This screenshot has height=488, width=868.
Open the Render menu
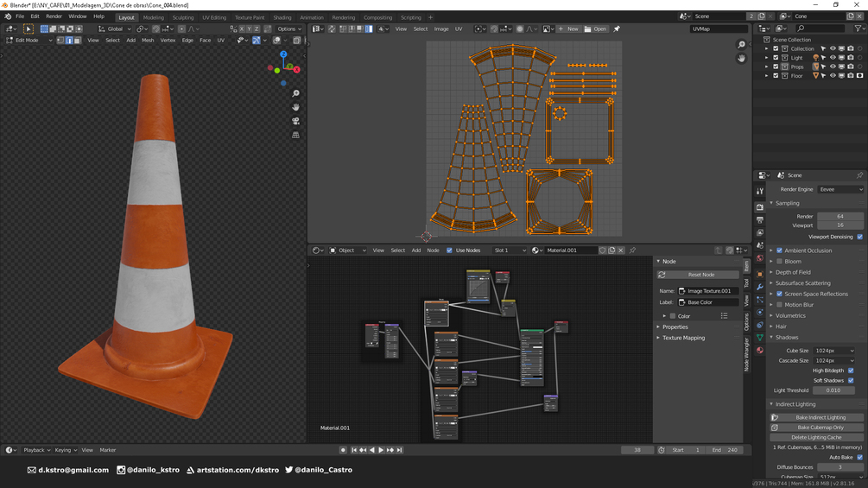[x=54, y=16]
